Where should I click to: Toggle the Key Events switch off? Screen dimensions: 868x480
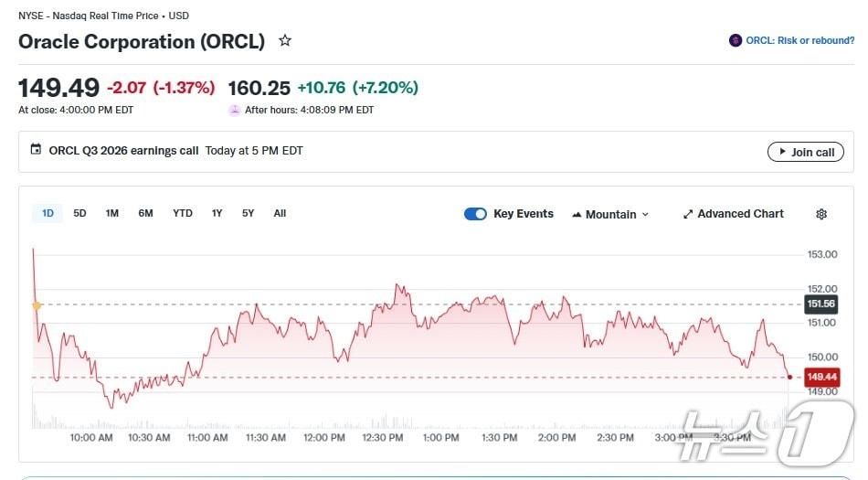point(475,214)
